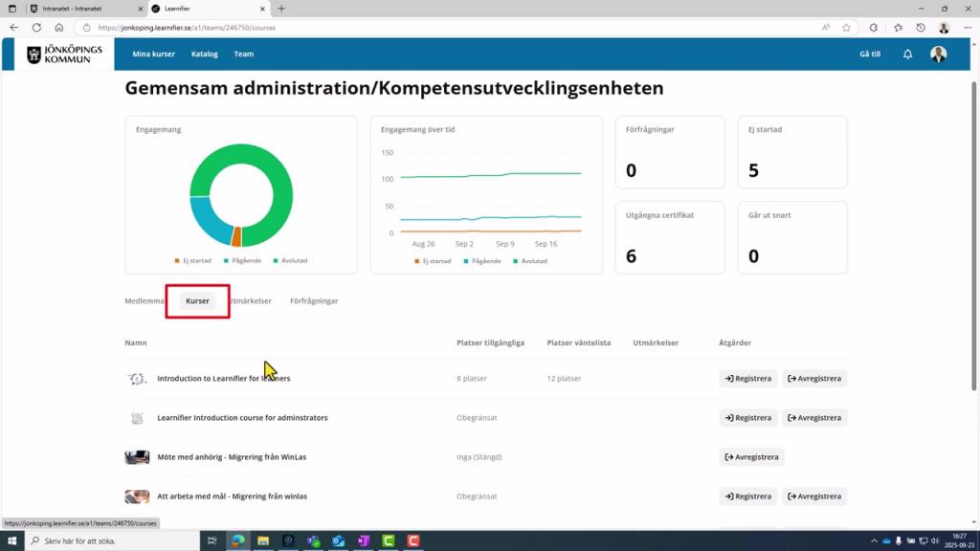Click the browser home icon

(x=59, y=28)
